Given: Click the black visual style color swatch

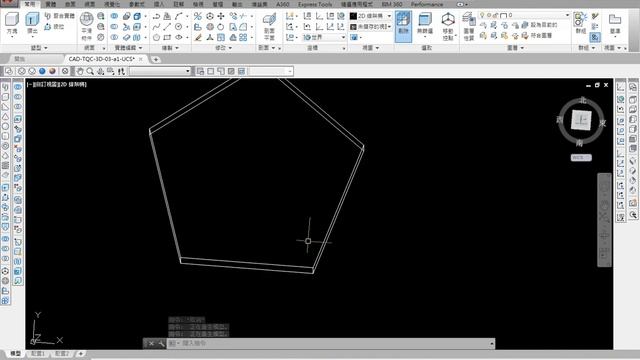Looking at the screenshot, I should point(353,16).
